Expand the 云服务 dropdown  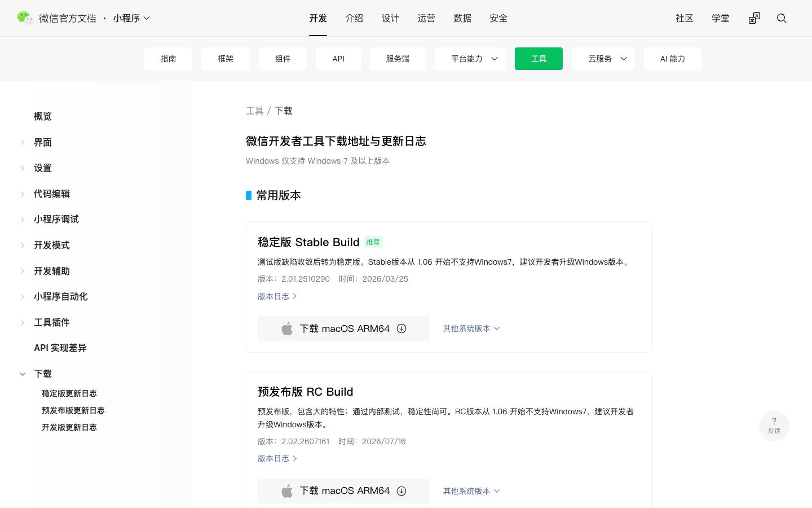603,59
